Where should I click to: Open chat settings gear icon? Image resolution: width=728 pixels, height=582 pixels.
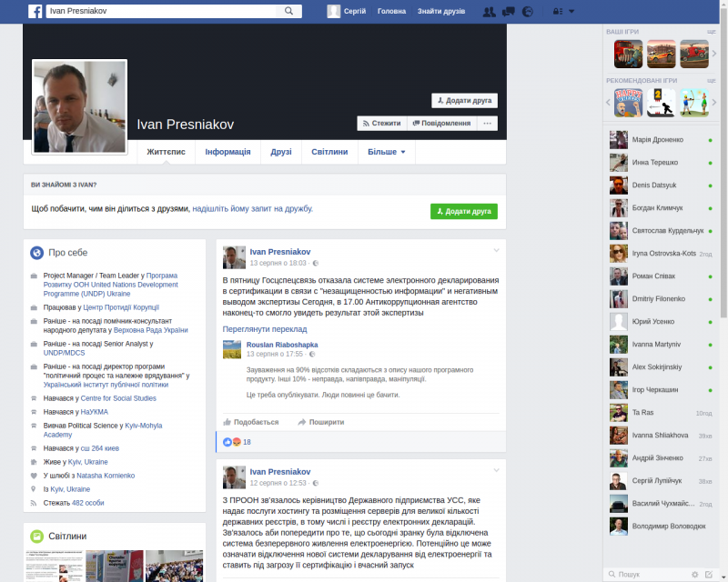695,575
